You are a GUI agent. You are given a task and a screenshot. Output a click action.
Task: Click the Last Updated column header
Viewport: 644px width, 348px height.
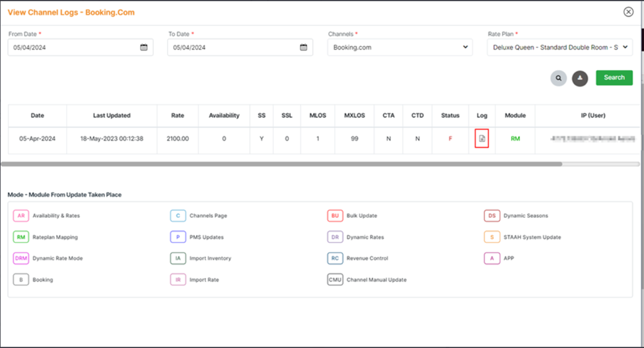(x=111, y=116)
